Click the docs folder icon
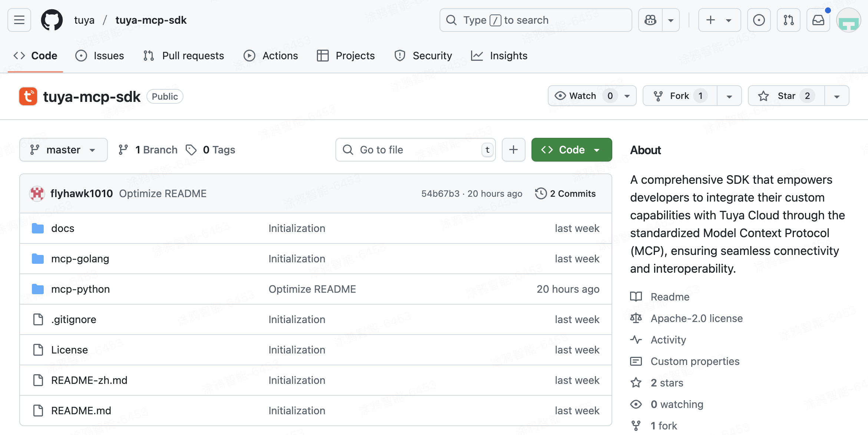The image size is (868, 435). 38,228
